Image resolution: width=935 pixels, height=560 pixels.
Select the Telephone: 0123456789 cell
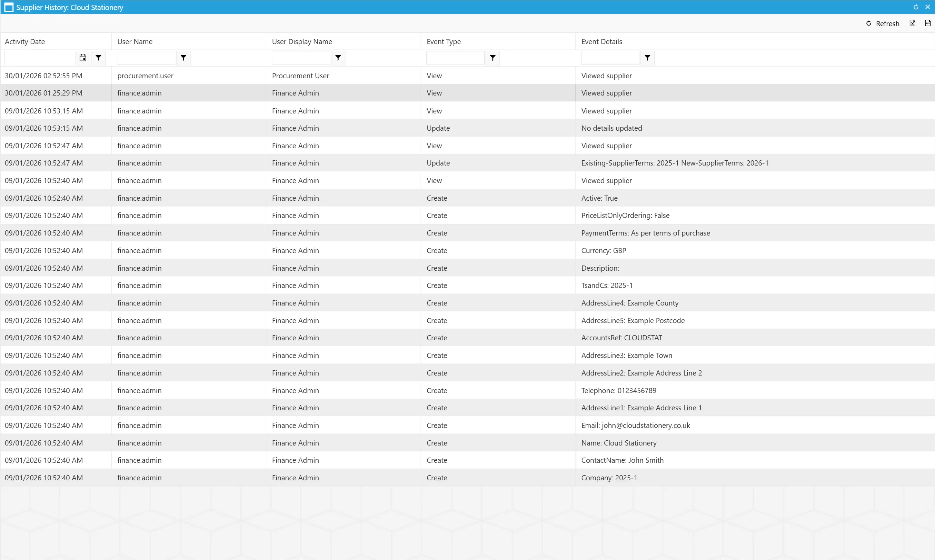755,391
